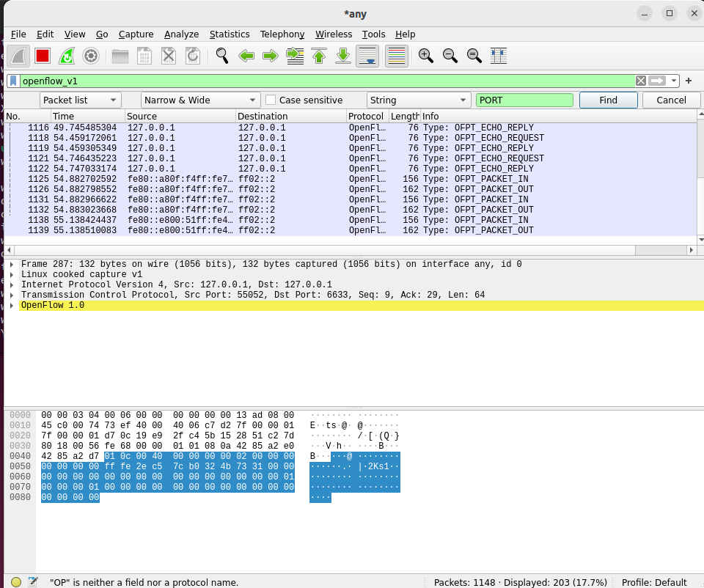Click the Find button
This screenshot has height=588, width=704.
coord(609,100)
